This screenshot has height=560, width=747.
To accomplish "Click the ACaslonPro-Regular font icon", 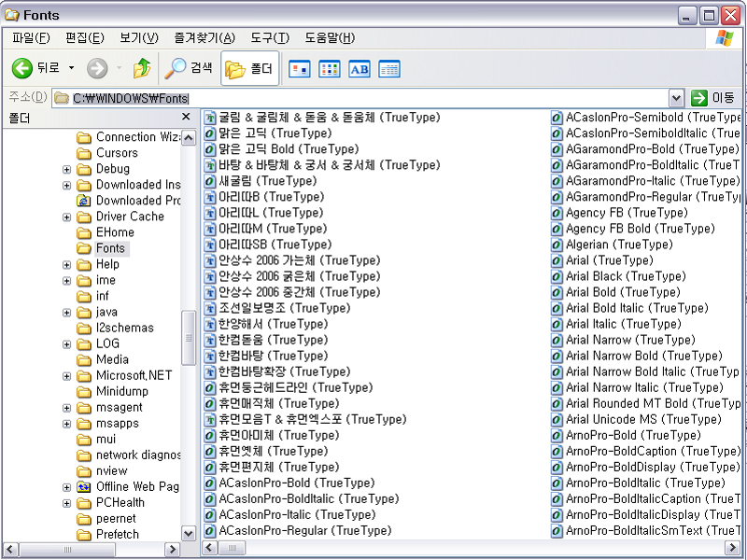I will [209, 531].
